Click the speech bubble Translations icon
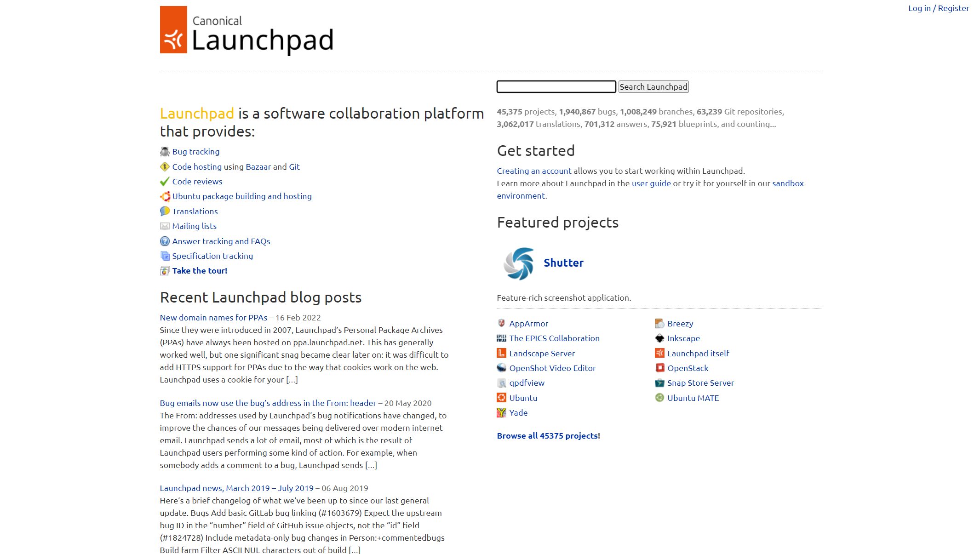This screenshot has width=980, height=554. 165,211
